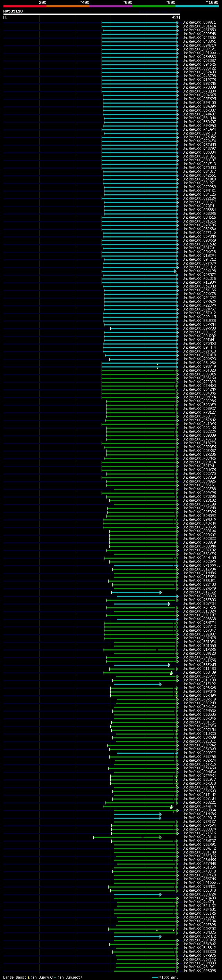Select the UniRef100_Q6MMC1 label

199,886
